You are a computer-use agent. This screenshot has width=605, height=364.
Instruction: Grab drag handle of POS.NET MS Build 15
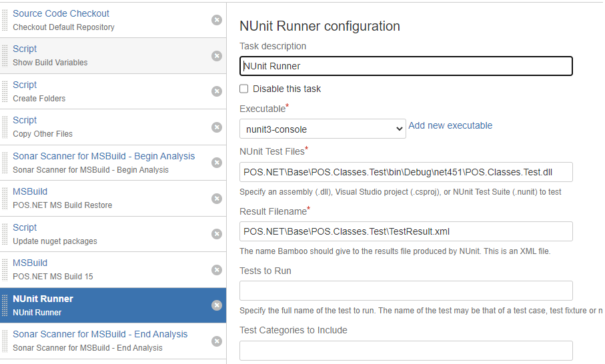click(5, 270)
